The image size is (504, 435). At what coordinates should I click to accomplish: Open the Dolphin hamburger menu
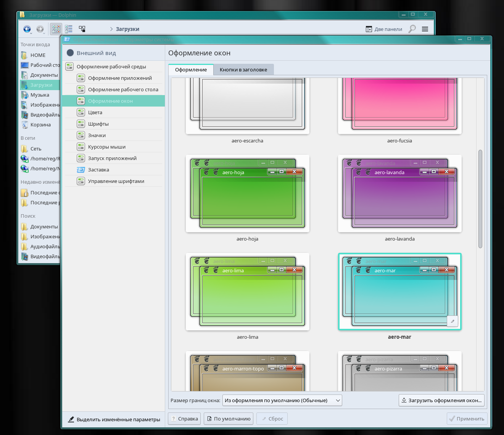point(425,29)
